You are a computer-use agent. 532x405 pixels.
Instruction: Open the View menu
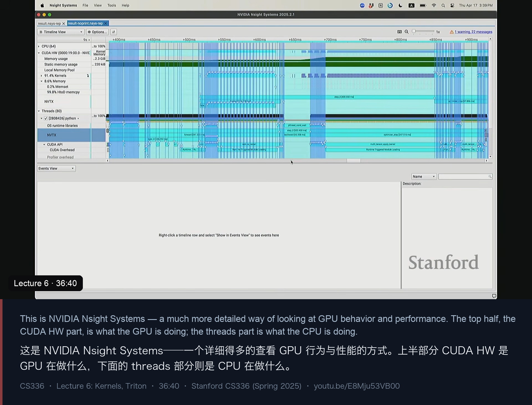tap(98, 5)
